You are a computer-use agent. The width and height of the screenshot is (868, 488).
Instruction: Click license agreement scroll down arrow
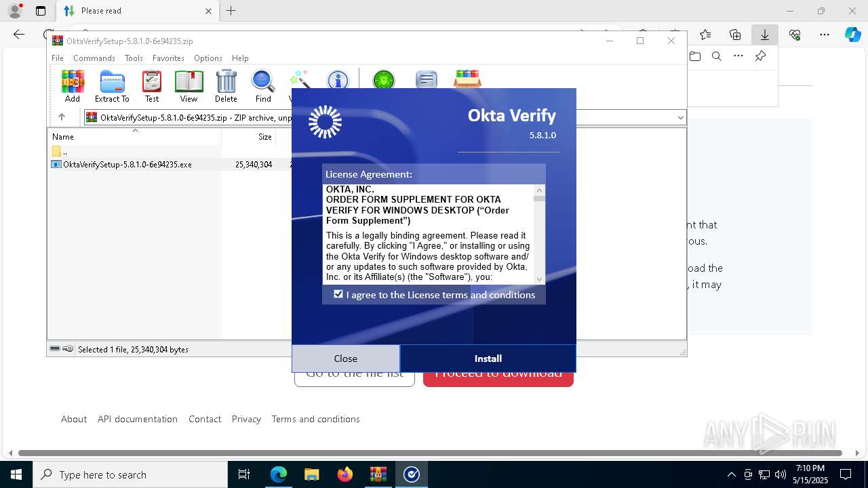point(539,279)
